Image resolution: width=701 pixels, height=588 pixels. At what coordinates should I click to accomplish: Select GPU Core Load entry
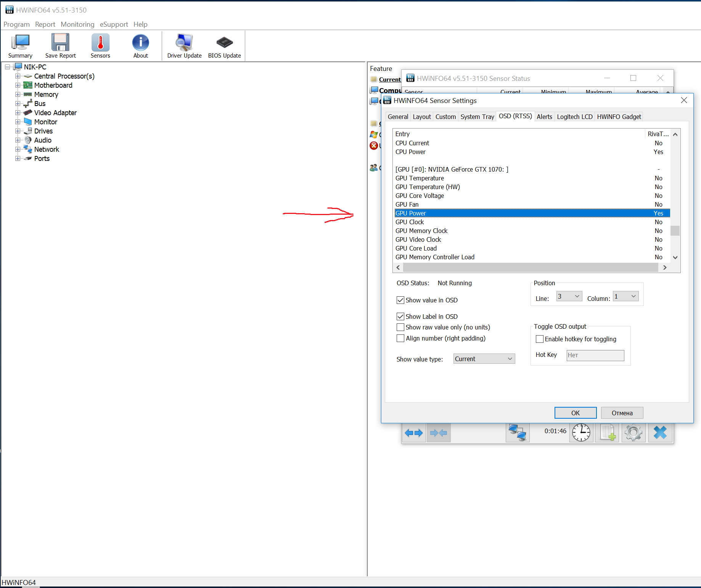532,248
